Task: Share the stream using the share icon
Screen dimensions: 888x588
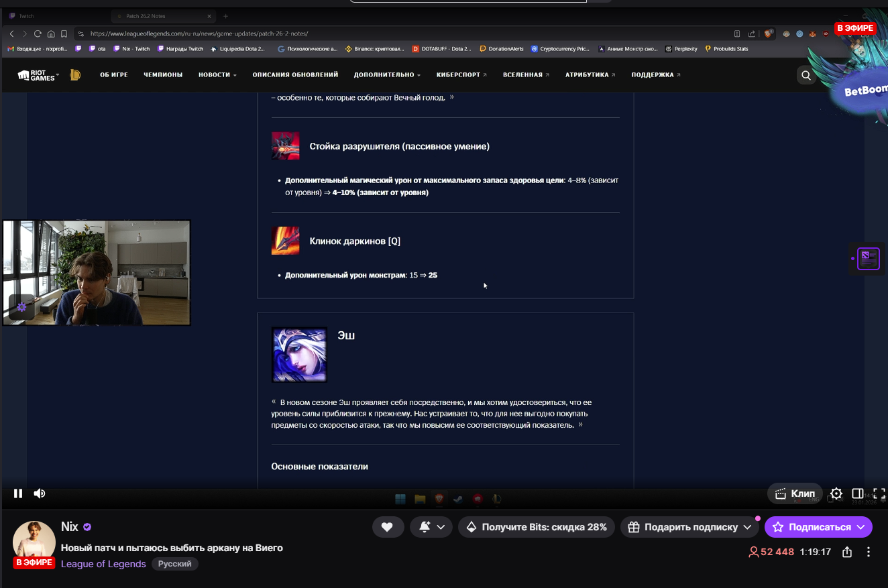Action: [847, 552]
